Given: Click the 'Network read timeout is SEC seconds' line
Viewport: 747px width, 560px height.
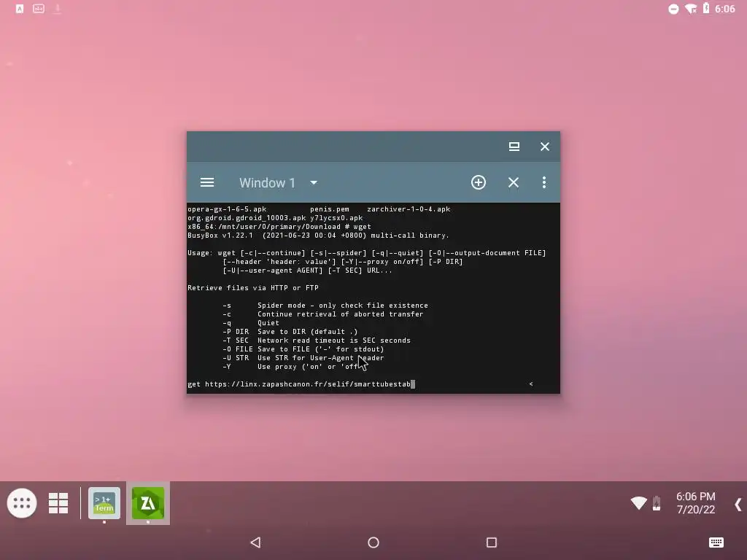Looking at the screenshot, I should (x=334, y=341).
